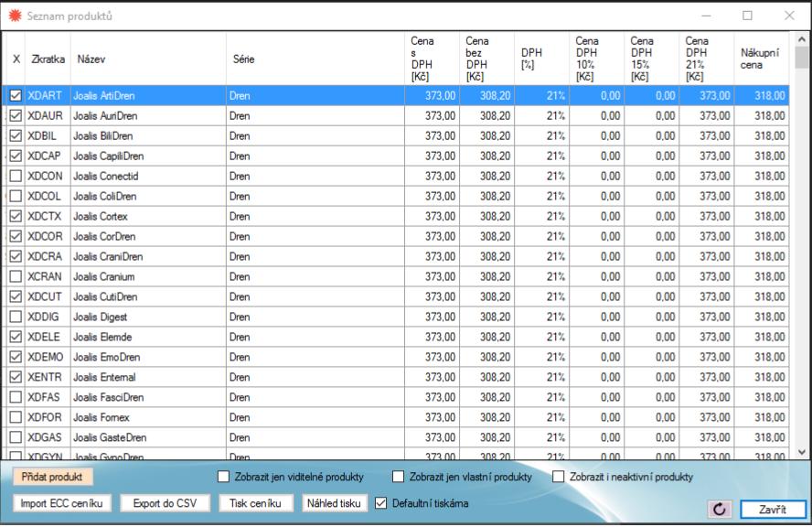Click the vertical scrollbar thumb

802,57
